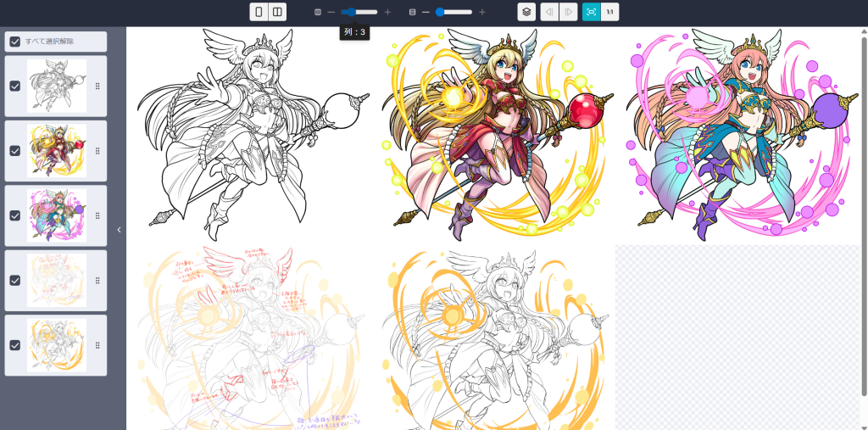Activate the fit-to-screen view button

coord(591,12)
